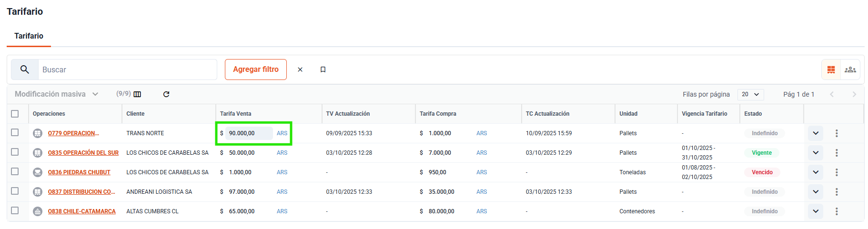Screen dimensions: 868x229
Task: Open the three-dot menu for ALTAS CUMBRES CL row
Action: click(x=836, y=211)
